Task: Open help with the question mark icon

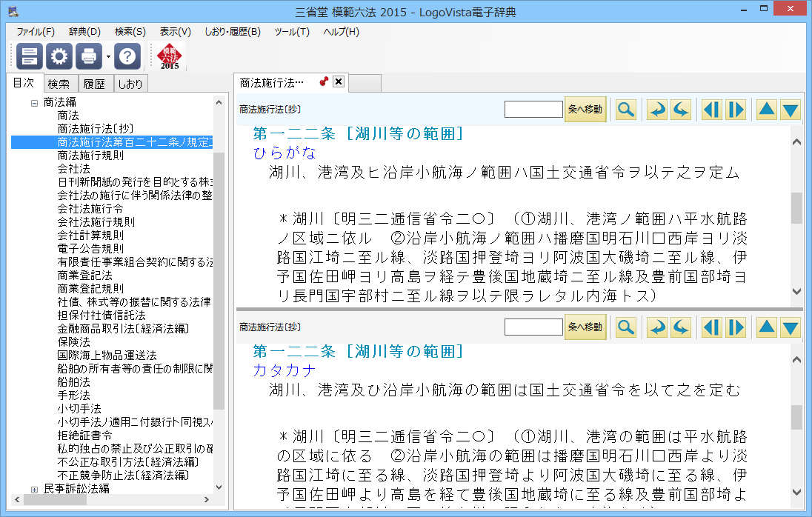Action: click(127, 56)
